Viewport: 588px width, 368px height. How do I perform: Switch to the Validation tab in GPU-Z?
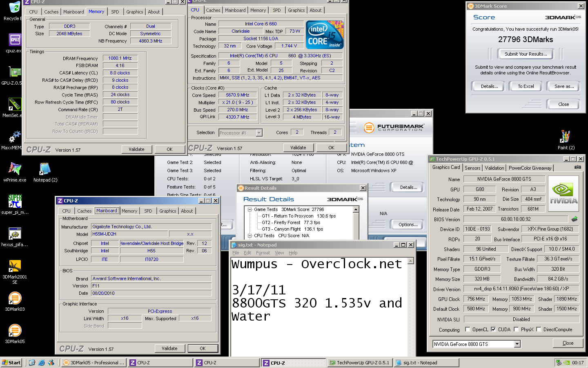click(x=494, y=168)
